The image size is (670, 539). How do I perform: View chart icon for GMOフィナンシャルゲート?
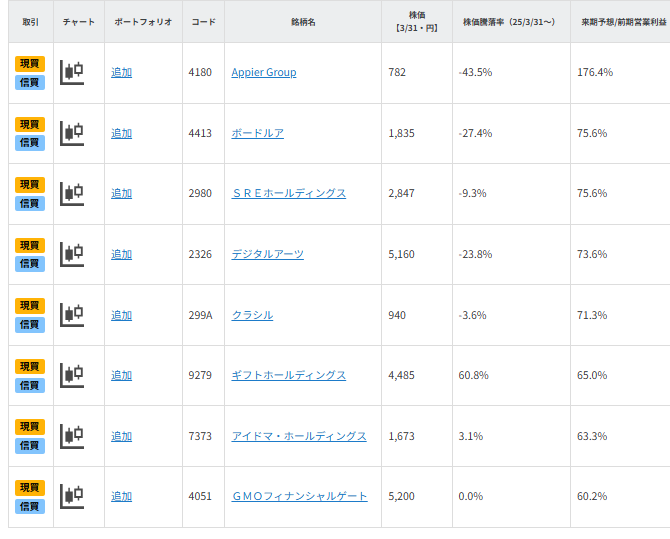click(x=72, y=496)
